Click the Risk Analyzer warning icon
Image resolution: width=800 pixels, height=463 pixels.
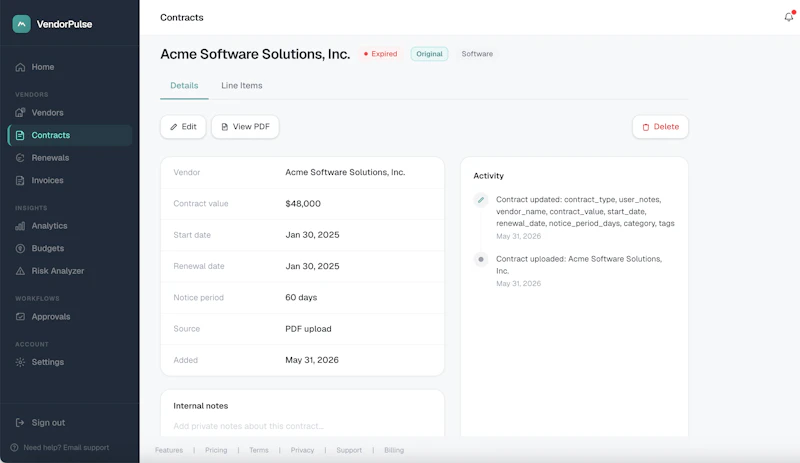pos(20,271)
